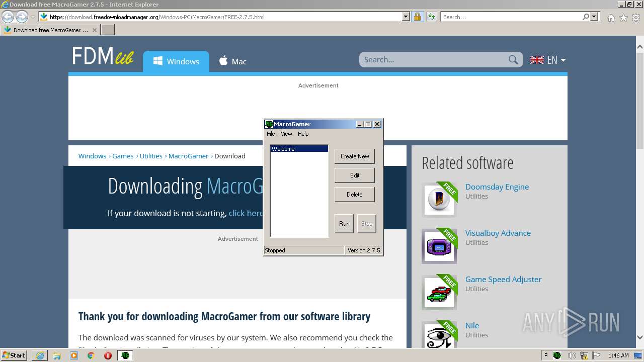This screenshot has width=644, height=362.
Task: Click the 'Version 2.7.5' status text
Action: click(364, 250)
